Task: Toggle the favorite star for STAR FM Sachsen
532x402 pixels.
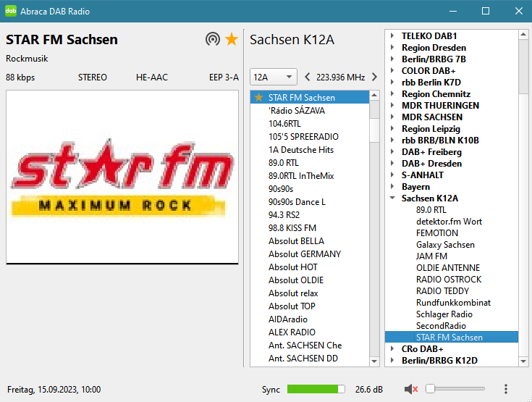Action: pos(232,39)
